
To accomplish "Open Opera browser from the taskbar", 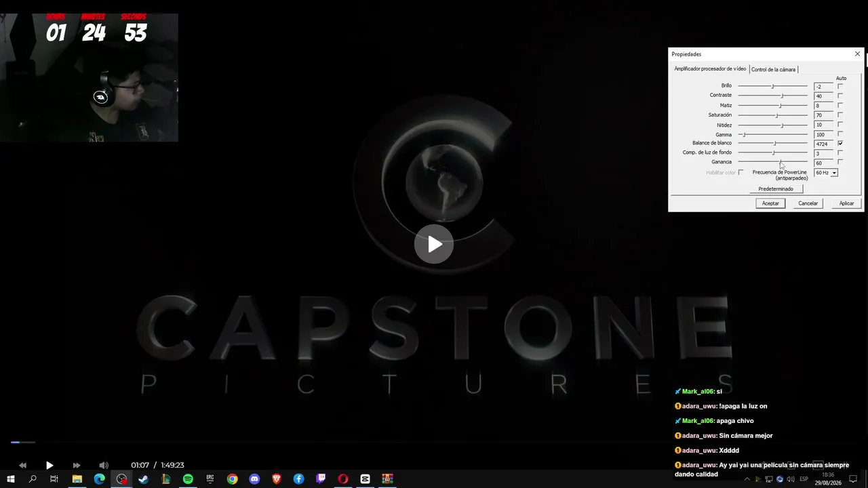I will coord(343,479).
